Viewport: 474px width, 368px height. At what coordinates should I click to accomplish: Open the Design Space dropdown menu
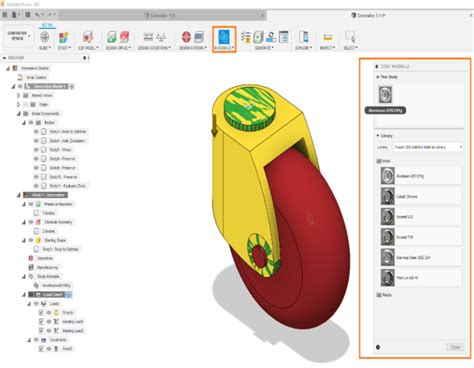(118, 48)
